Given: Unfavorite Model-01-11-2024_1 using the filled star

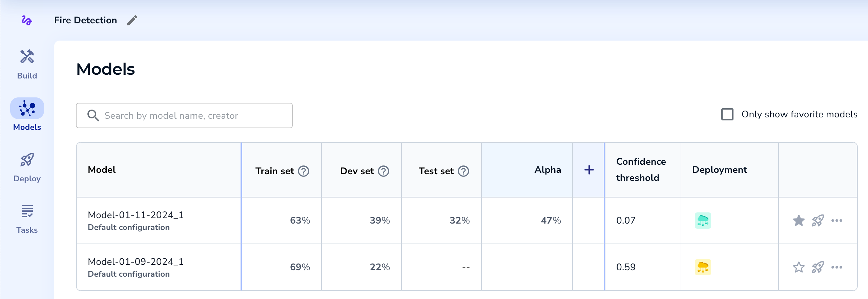Looking at the screenshot, I should (x=799, y=221).
